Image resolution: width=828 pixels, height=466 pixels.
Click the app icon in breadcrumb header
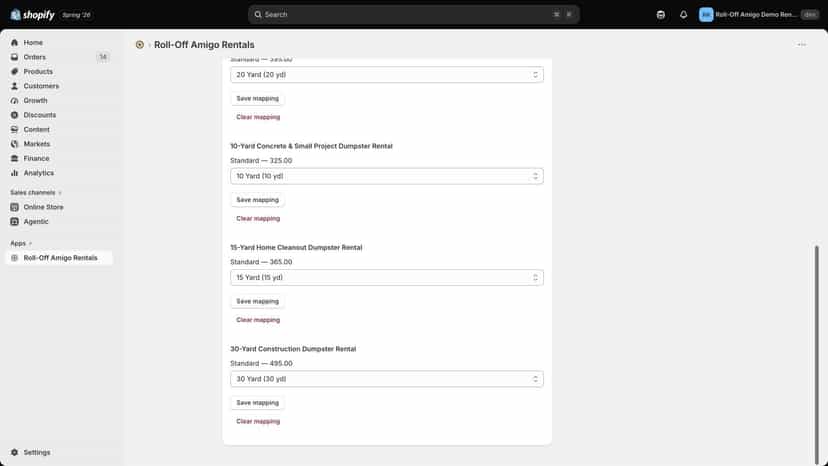tap(139, 45)
